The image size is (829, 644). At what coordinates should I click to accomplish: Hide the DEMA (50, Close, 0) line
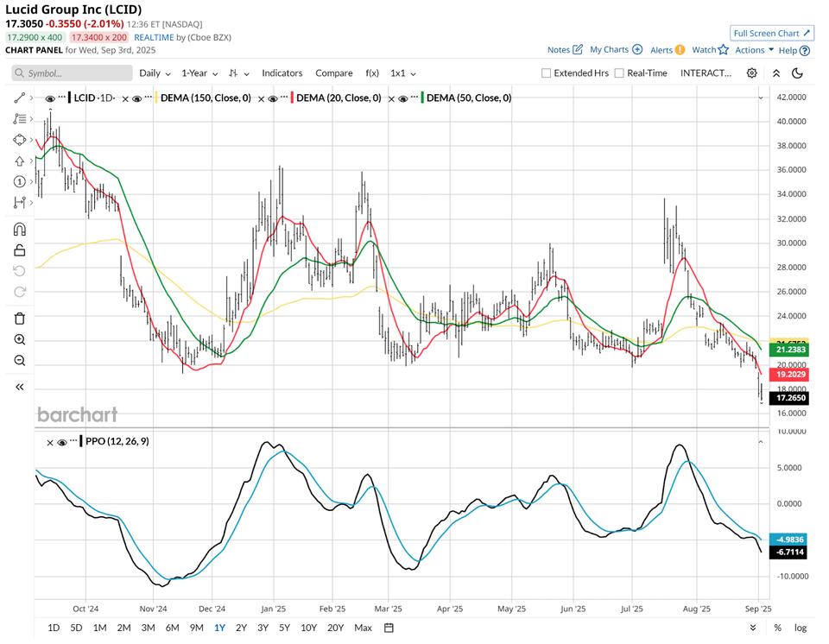coord(403,98)
